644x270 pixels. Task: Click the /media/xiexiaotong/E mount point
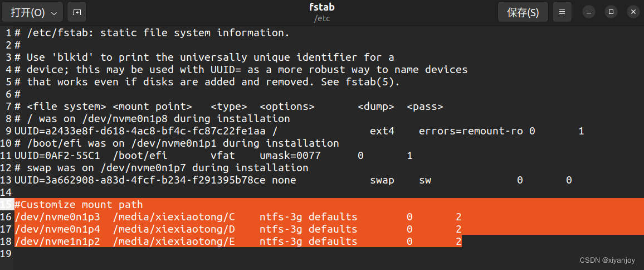pos(174,242)
